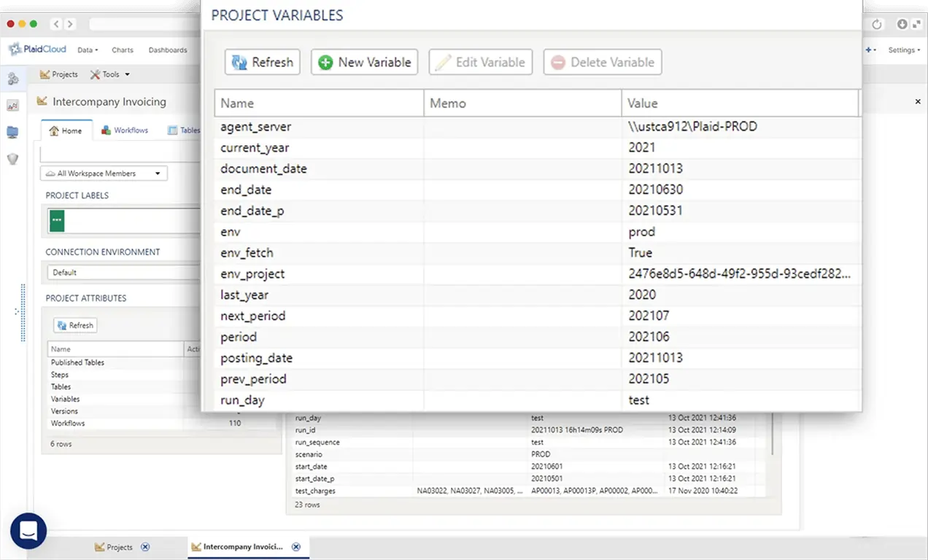This screenshot has width=928, height=560.
Task: Go forward with browser forward arrow
Action: pos(70,24)
